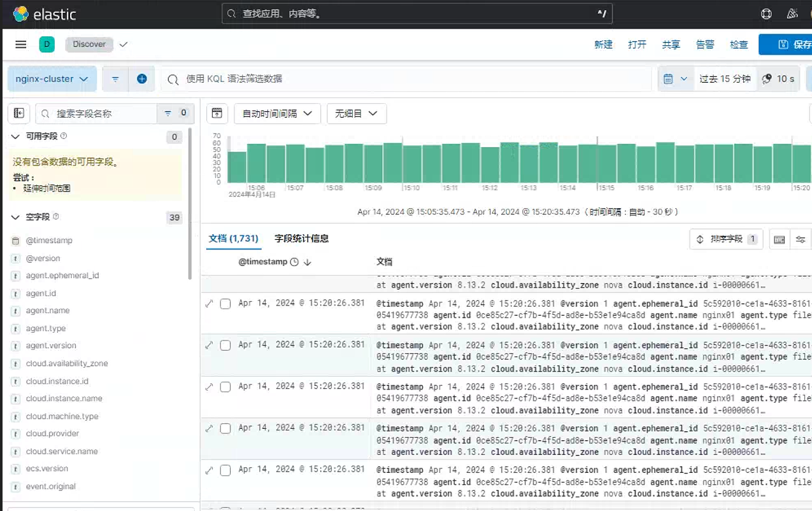Open the hamburger navigation menu
812x511 pixels.
click(x=21, y=45)
